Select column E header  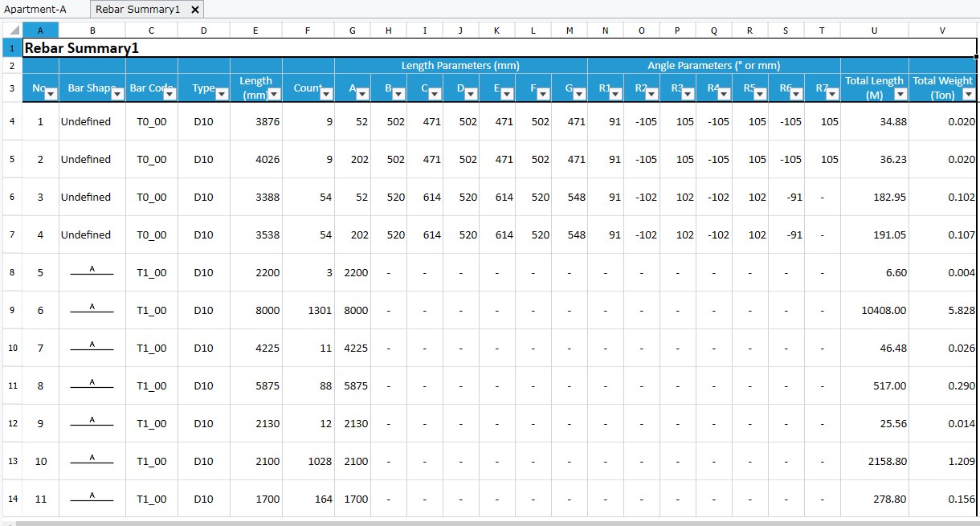click(x=255, y=30)
